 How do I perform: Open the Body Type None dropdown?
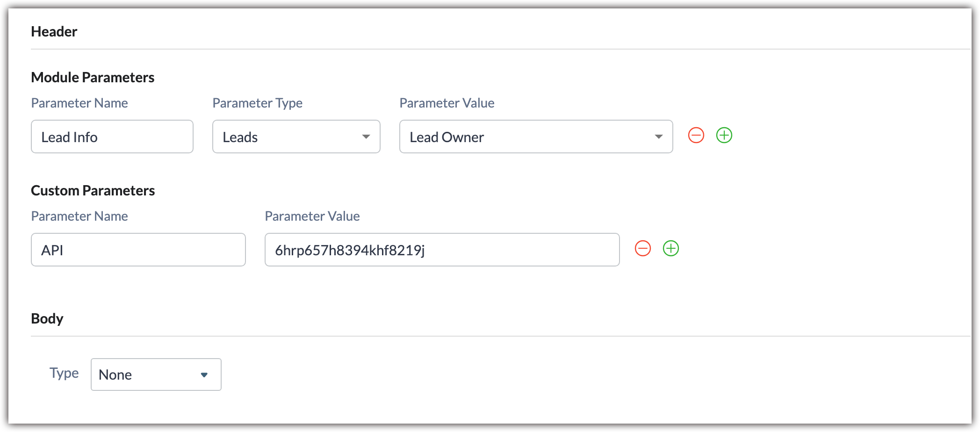156,374
